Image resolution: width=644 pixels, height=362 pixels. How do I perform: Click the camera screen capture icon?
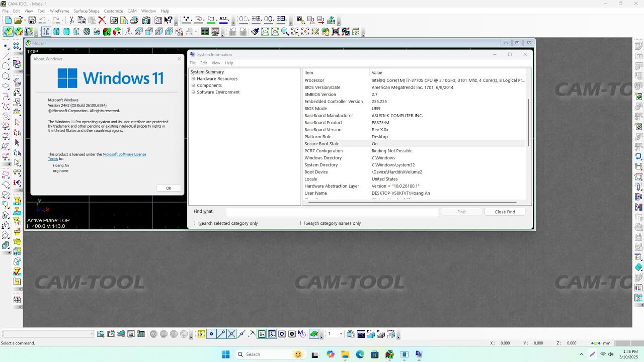146,20
